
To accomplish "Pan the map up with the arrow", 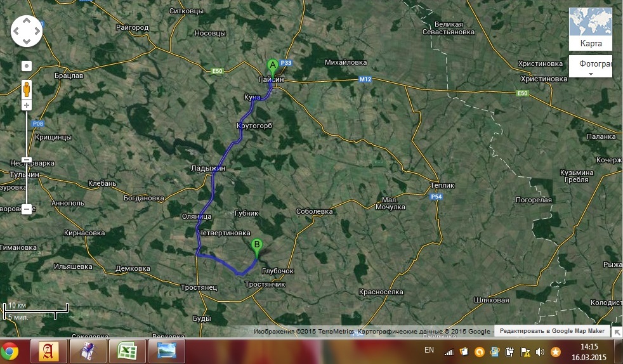I will (x=27, y=21).
